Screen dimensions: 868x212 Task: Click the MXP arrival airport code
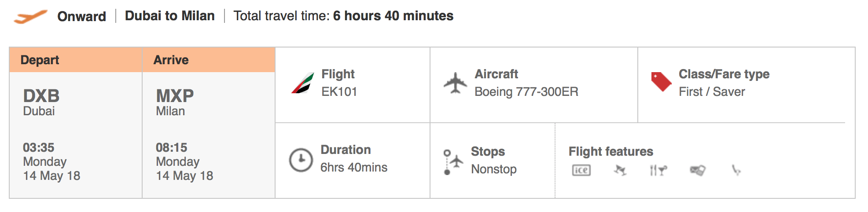click(175, 96)
